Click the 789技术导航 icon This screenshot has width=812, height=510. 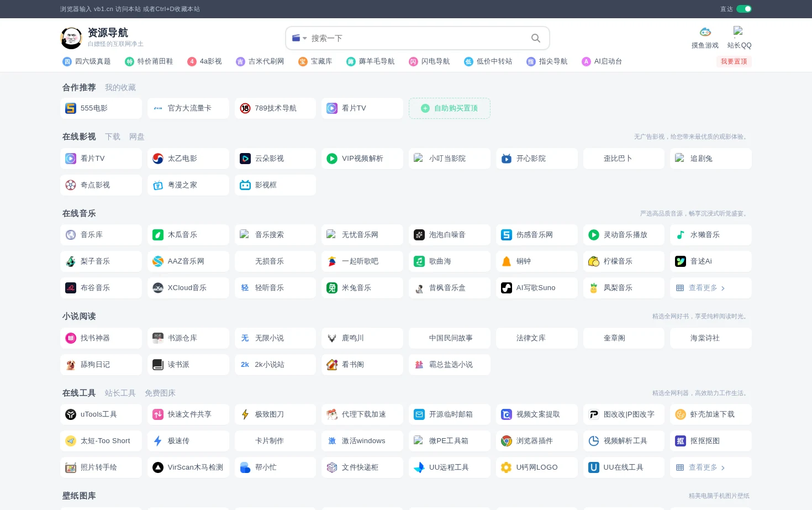(x=245, y=108)
